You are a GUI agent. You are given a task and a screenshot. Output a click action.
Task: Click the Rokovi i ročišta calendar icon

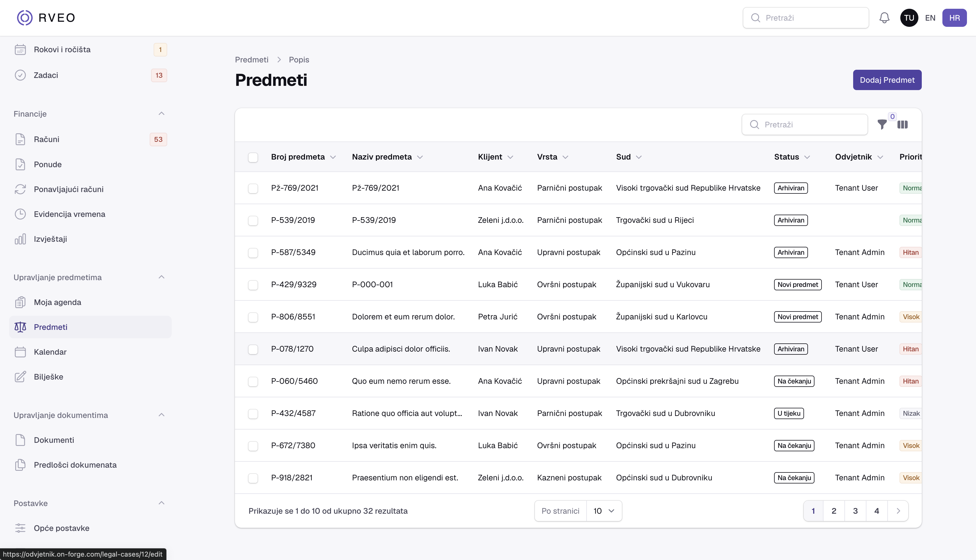click(x=20, y=50)
